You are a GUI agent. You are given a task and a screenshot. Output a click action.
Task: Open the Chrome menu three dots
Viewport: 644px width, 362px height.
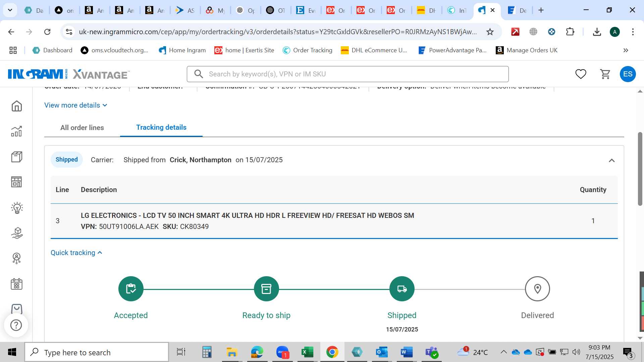(633, 32)
